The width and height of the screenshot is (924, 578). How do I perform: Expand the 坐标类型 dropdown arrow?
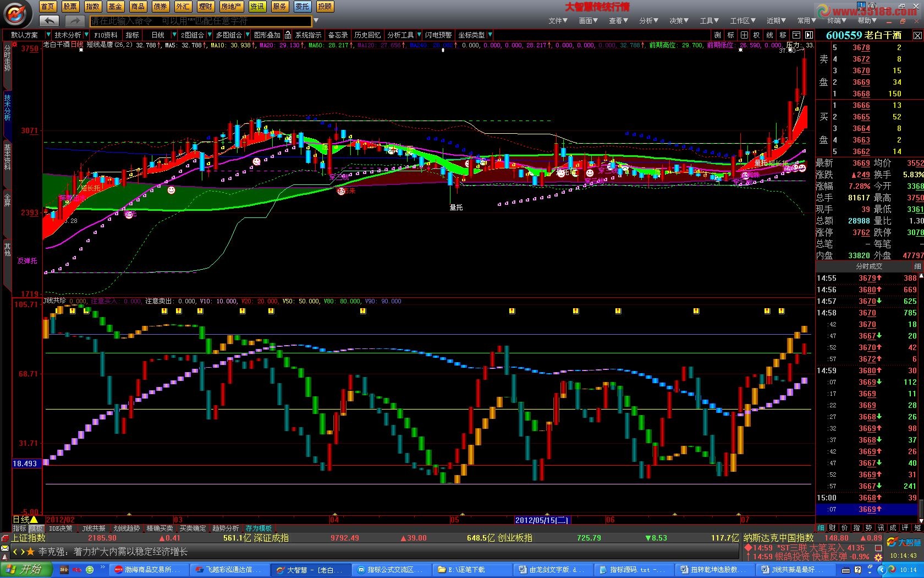coord(490,35)
